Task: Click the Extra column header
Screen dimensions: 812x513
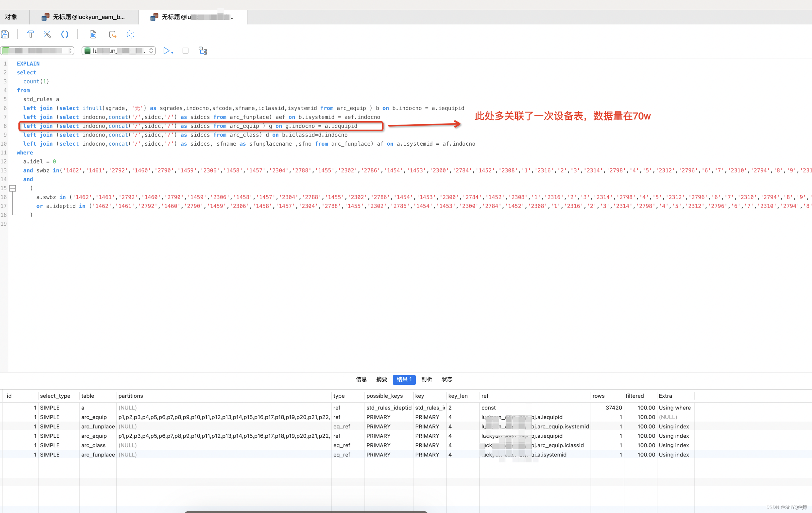Action: click(675, 396)
